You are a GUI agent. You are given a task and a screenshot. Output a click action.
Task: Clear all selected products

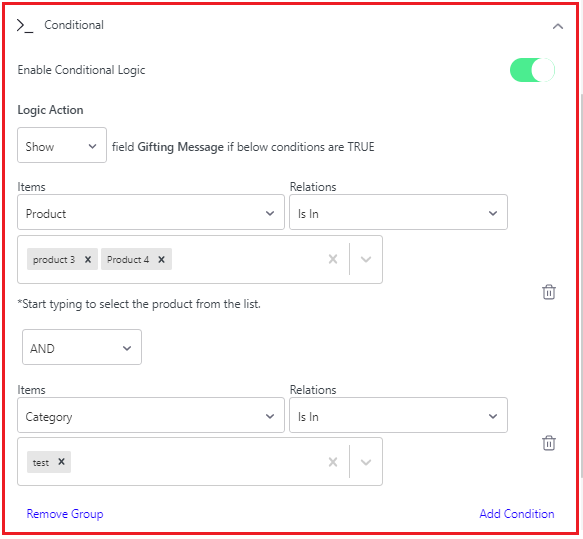tap(333, 259)
